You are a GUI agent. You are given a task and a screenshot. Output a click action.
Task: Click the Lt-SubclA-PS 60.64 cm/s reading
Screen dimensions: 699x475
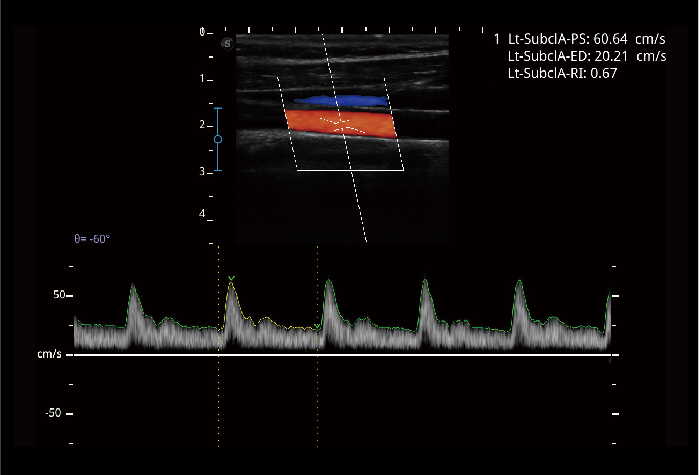(587, 39)
